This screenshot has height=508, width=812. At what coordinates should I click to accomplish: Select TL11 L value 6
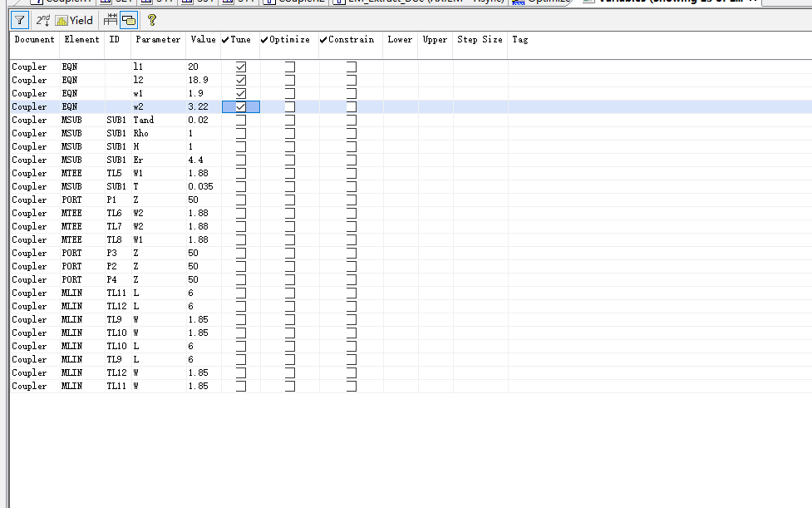coord(191,293)
